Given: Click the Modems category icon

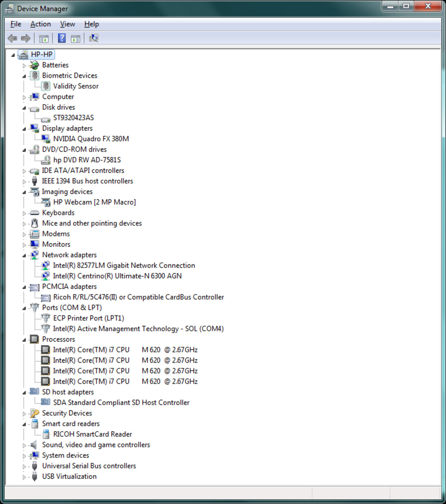Looking at the screenshot, I should point(34,233).
